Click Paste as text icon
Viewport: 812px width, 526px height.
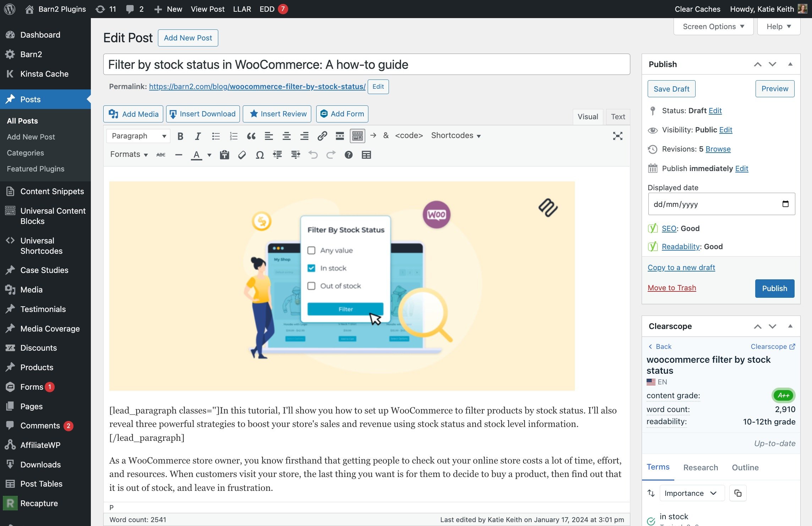[x=224, y=155]
